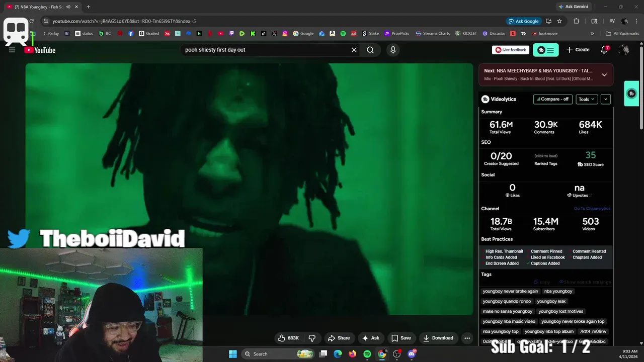Open the Videolytics Tools dropdown
Viewport: 644px width, 362px height.
(x=587, y=99)
